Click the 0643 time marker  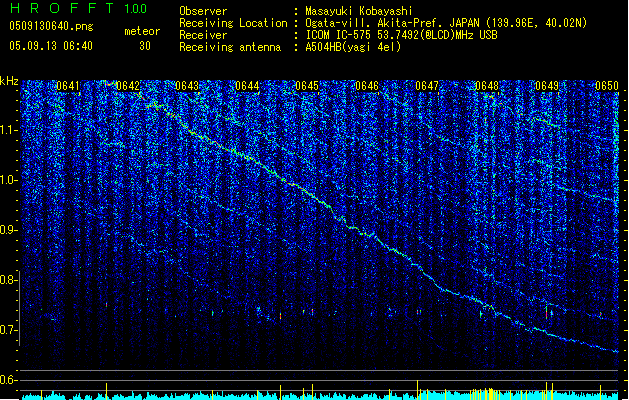[187, 86]
